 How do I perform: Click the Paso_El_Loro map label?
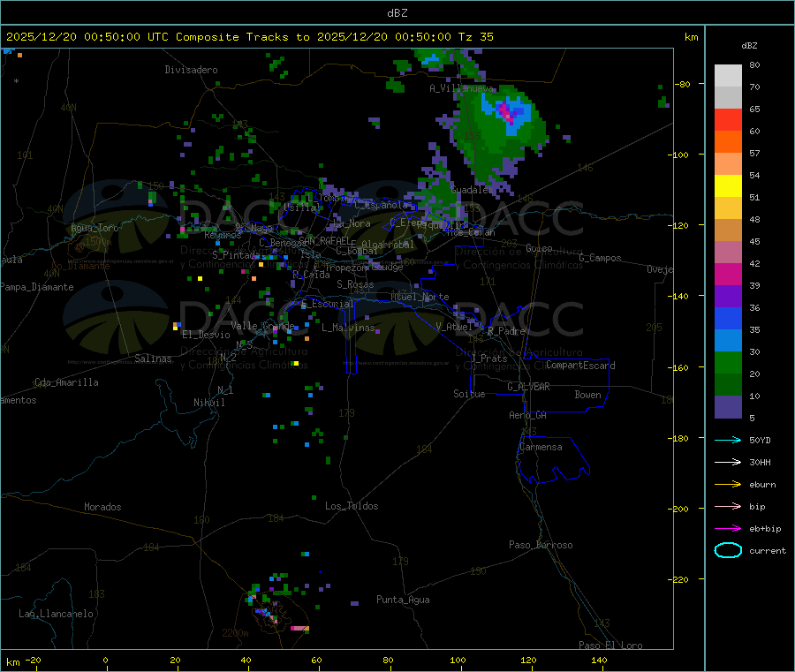tap(610, 646)
